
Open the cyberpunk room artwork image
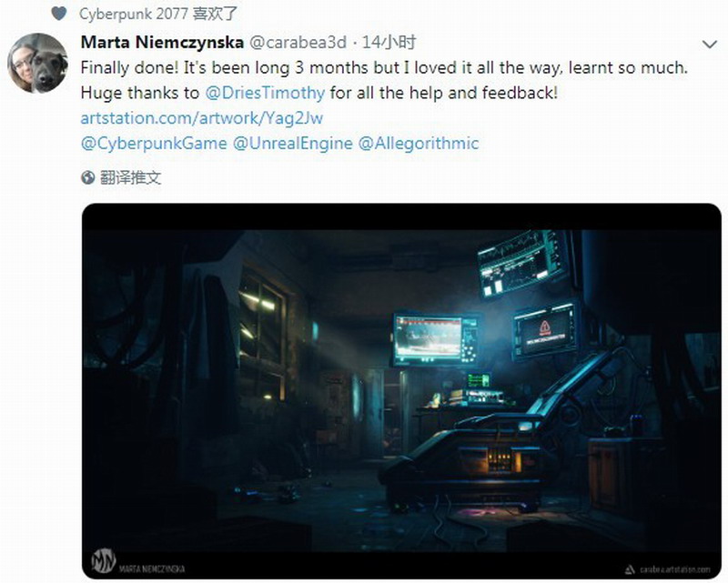(401, 391)
